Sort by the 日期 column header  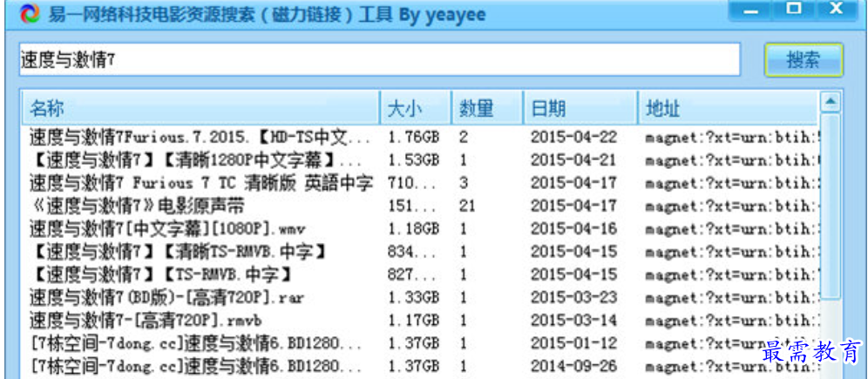pyautogui.click(x=580, y=107)
